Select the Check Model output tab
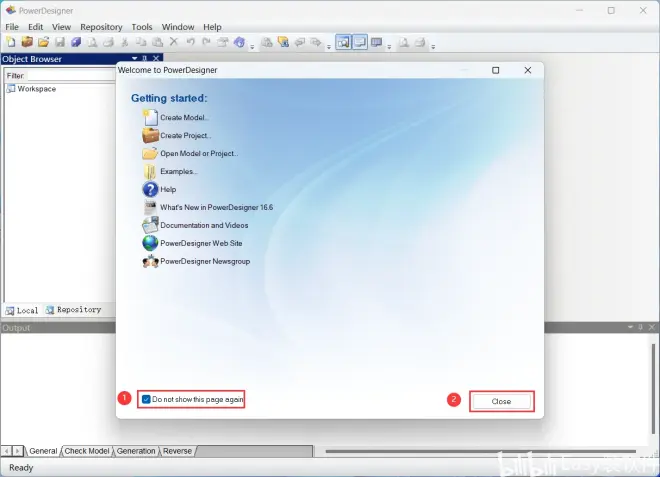Screen dimensions: 660x477 tap(87, 451)
